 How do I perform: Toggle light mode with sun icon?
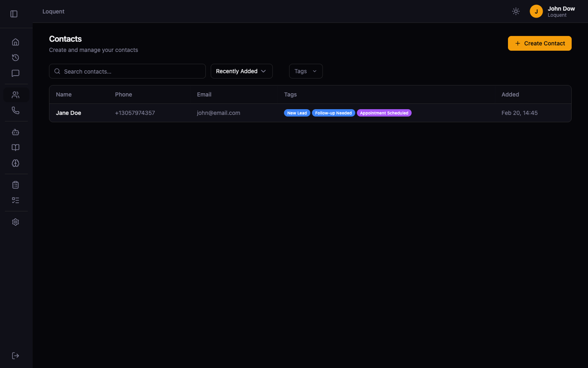[x=516, y=11]
